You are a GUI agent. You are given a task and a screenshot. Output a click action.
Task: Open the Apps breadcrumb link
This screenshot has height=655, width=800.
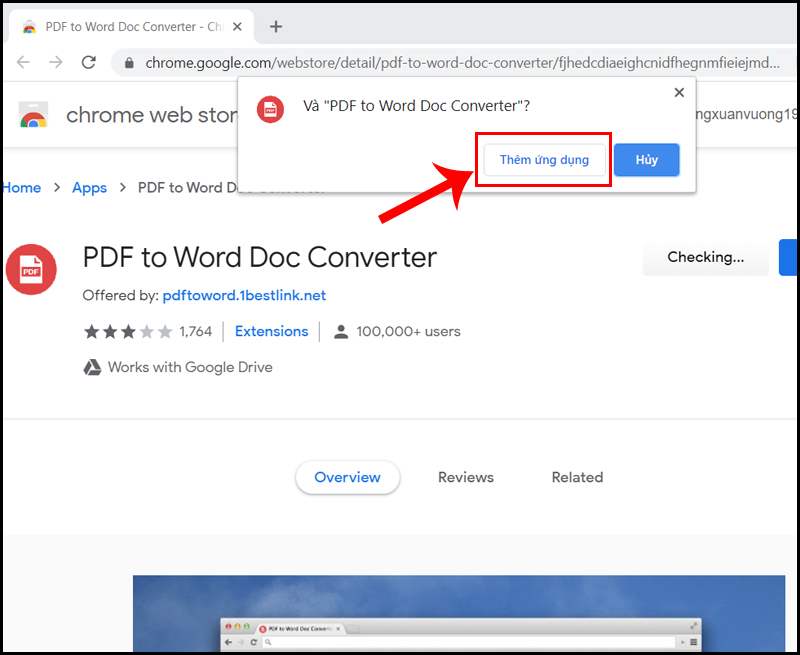tap(89, 188)
